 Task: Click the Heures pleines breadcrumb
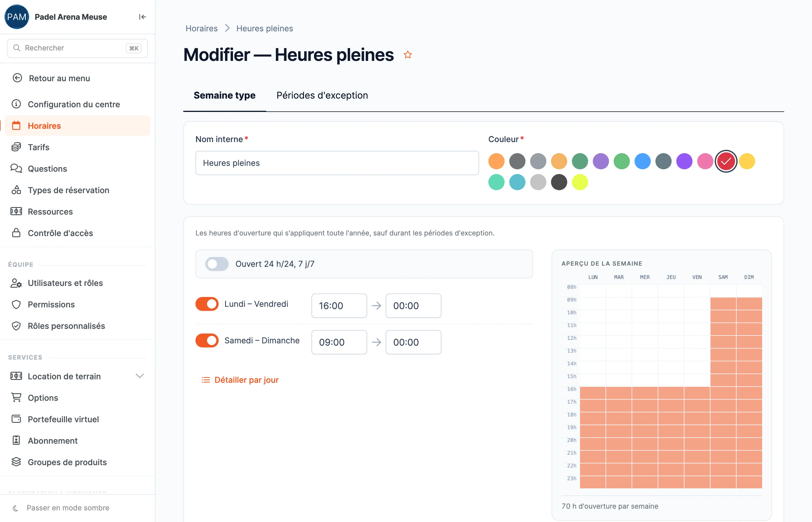[265, 28]
